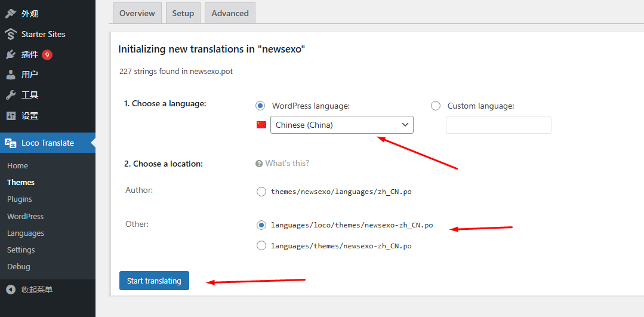Click the Loco Translate sidebar icon
644x317 pixels.
[x=11, y=143]
